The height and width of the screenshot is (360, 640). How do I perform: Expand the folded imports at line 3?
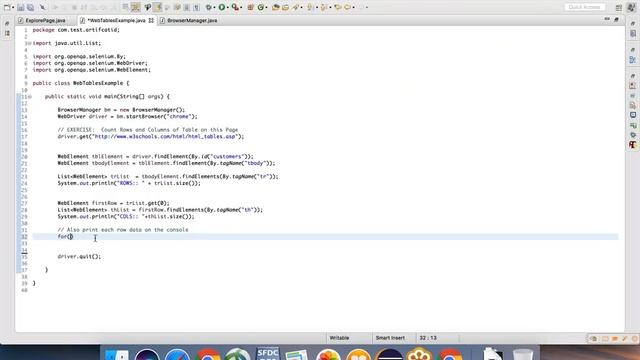(x=30, y=43)
